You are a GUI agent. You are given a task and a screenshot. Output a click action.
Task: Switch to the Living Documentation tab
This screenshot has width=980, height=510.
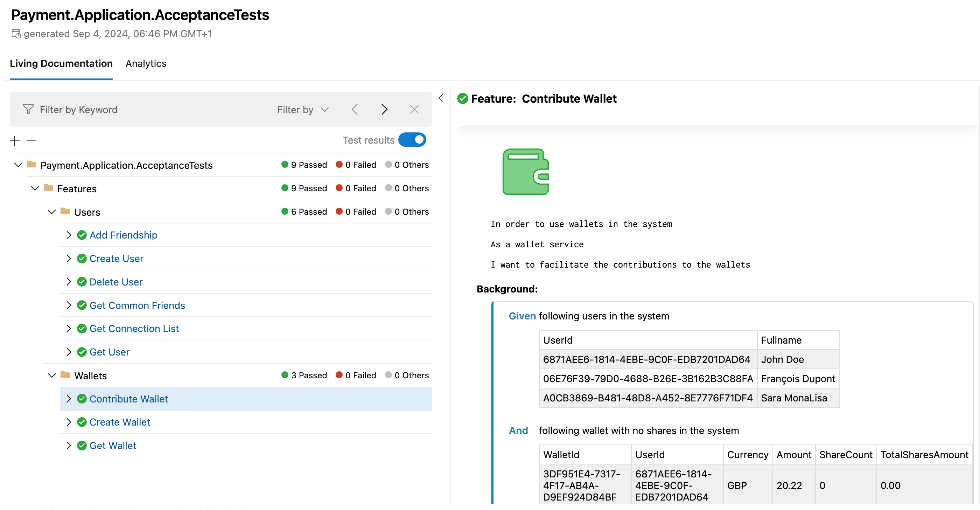pos(61,63)
